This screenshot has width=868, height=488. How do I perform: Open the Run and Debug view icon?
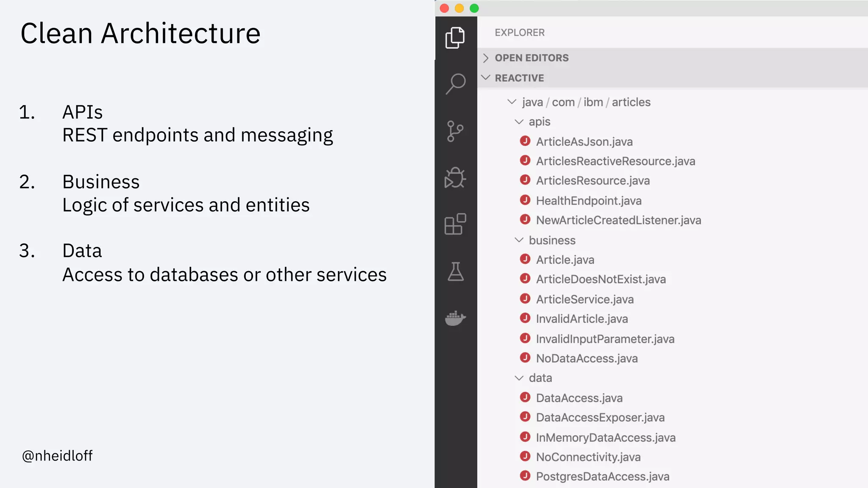[455, 177]
